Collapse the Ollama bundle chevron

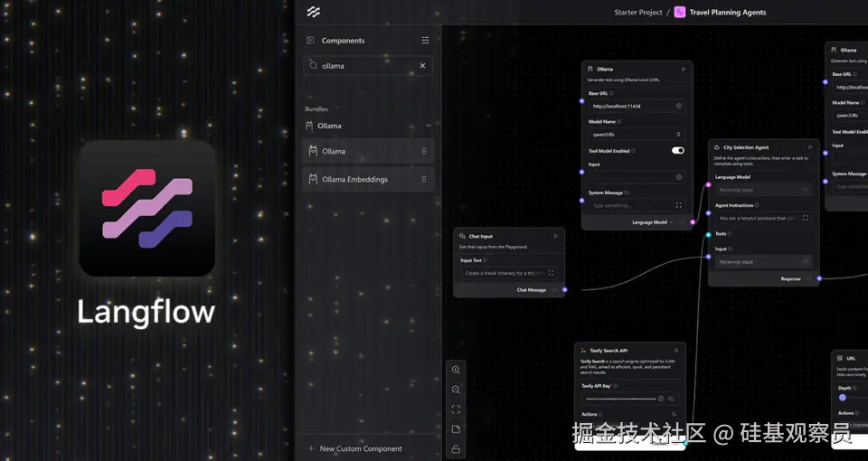coord(428,126)
